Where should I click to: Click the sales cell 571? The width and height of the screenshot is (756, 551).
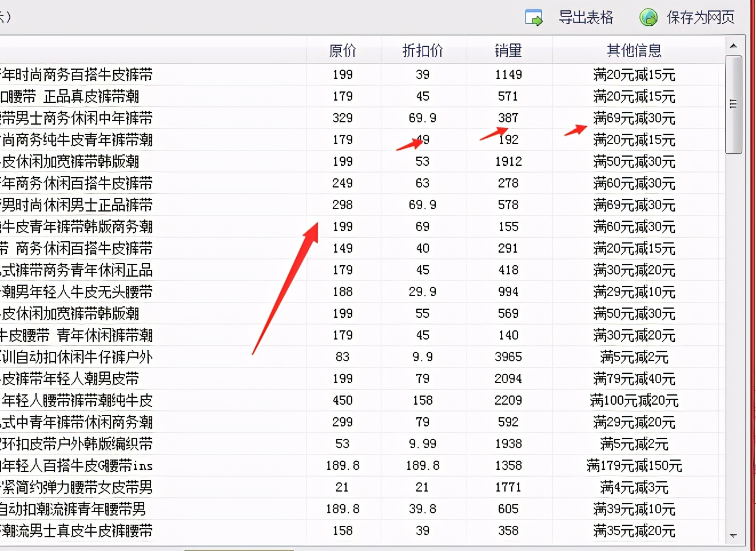(x=509, y=97)
